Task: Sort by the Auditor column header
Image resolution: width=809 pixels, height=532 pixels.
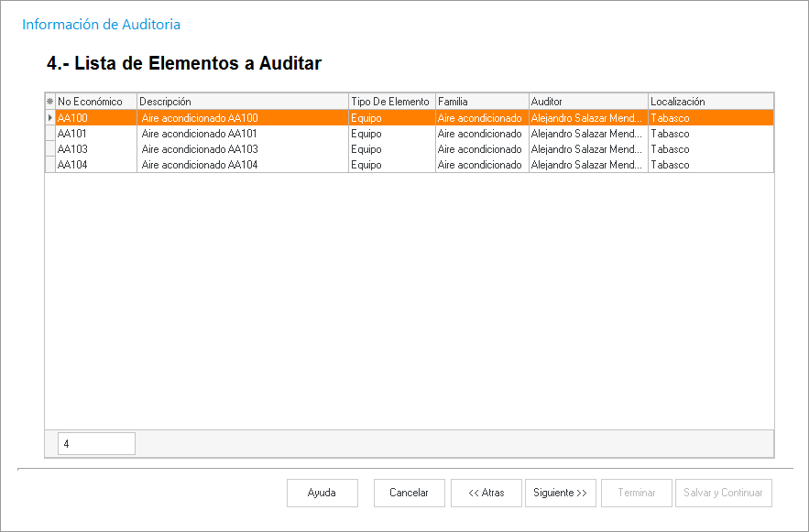Action: point(587,102)
